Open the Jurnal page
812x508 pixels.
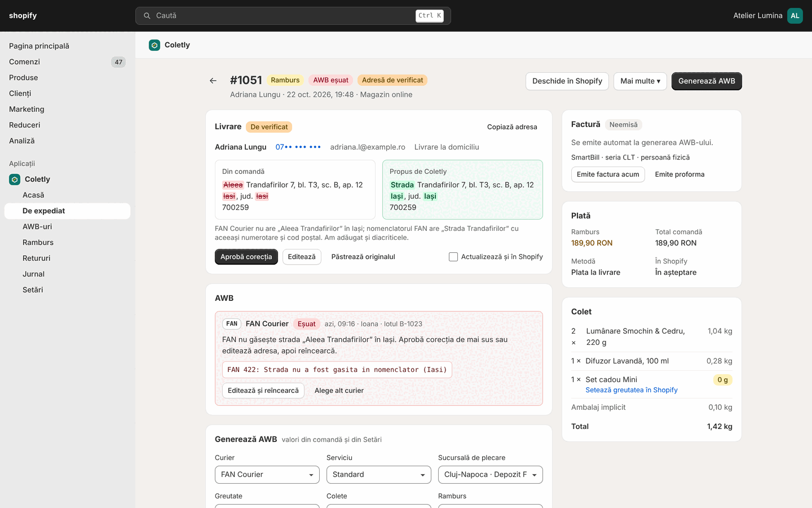[x=68, y=274]
